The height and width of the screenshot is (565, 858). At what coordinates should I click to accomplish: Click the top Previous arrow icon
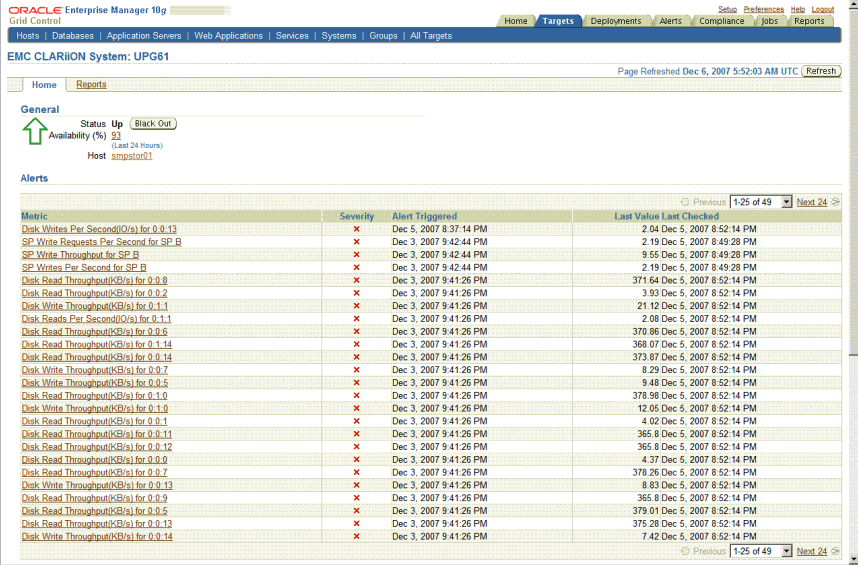[685, 202]
